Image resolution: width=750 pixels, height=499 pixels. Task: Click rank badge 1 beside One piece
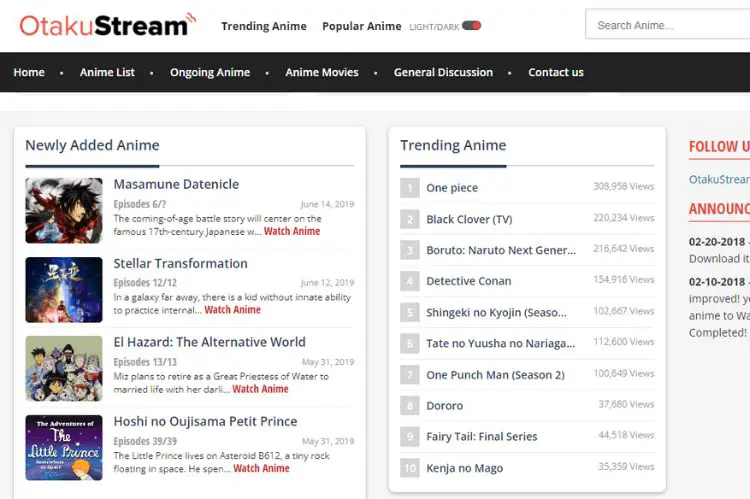(410, 188)
